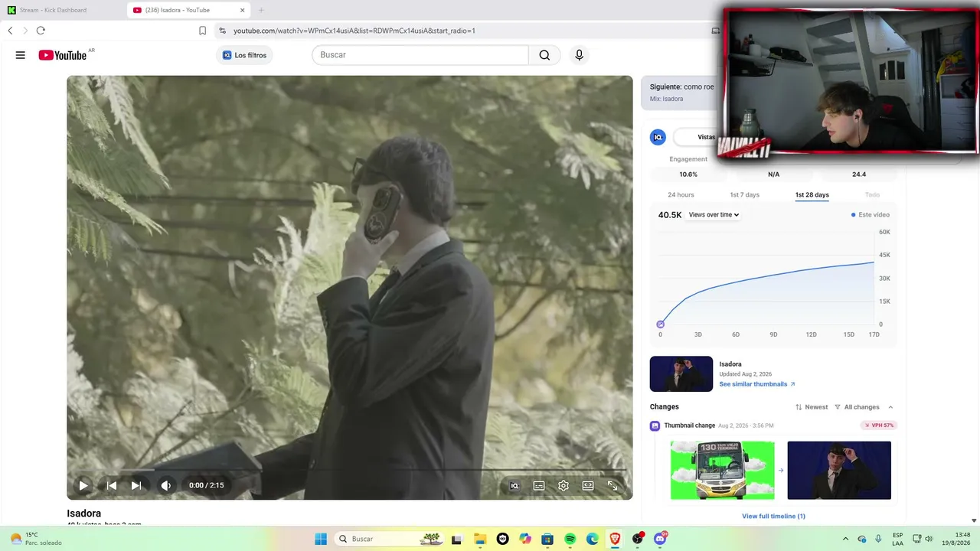The height and width of the screenshot is (551, 980).
Task: Open the Views over time dropdown
Action: pos(714,215)
